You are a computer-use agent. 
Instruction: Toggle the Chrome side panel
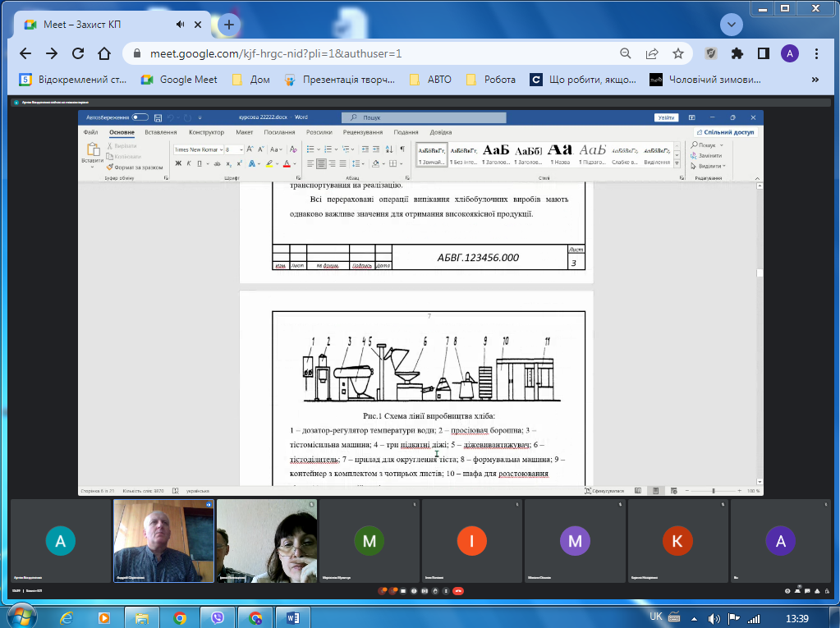[764, 53]
